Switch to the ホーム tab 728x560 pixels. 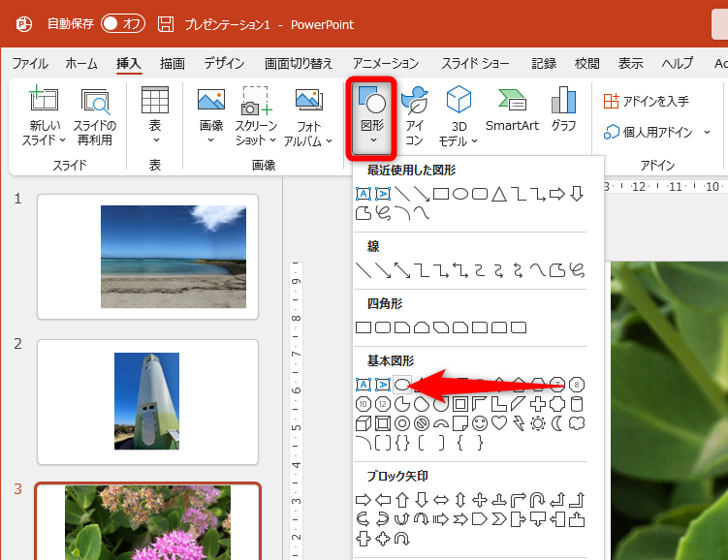pyautogui.click(x=81, y=63)
